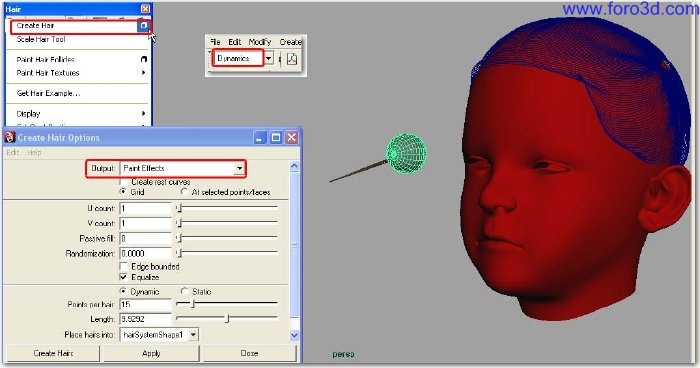Expand the Display submenu arrow
Screen dimensions: 700x368
tap(143, 114)
